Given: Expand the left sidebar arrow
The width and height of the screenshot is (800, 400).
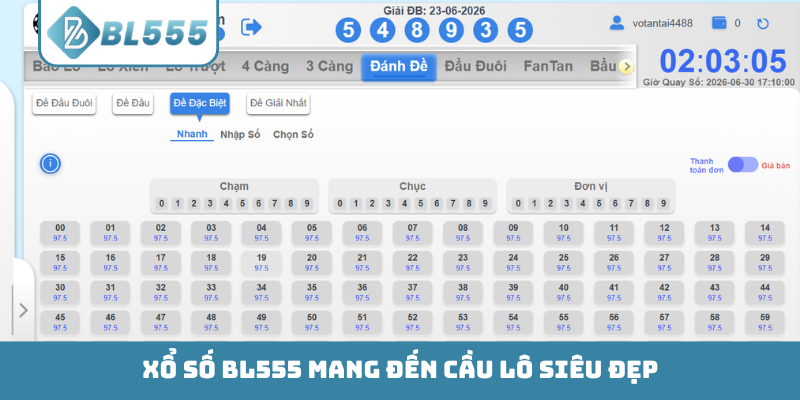Looking at the screenshot, I should (23, 310).
